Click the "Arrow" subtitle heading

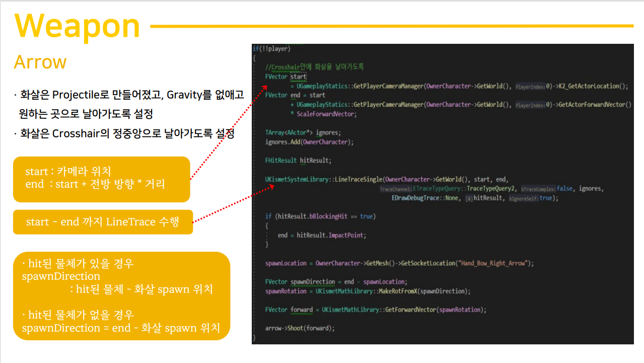click(x=40, y=62)
